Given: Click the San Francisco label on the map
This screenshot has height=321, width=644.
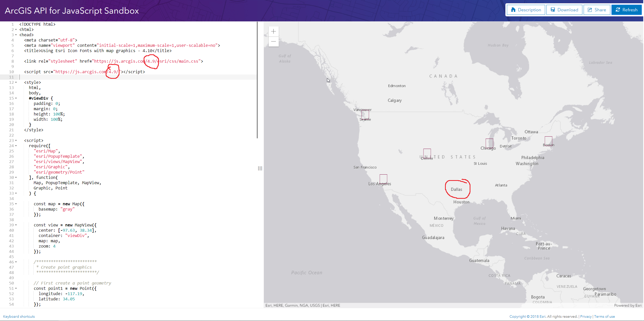Looking at the screenshot, I should pos(365,167).
